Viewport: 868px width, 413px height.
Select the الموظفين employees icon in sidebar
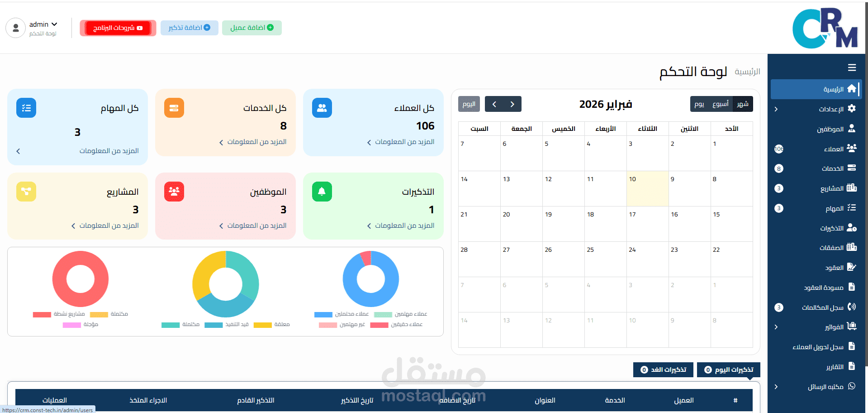(x=851, y=129)
